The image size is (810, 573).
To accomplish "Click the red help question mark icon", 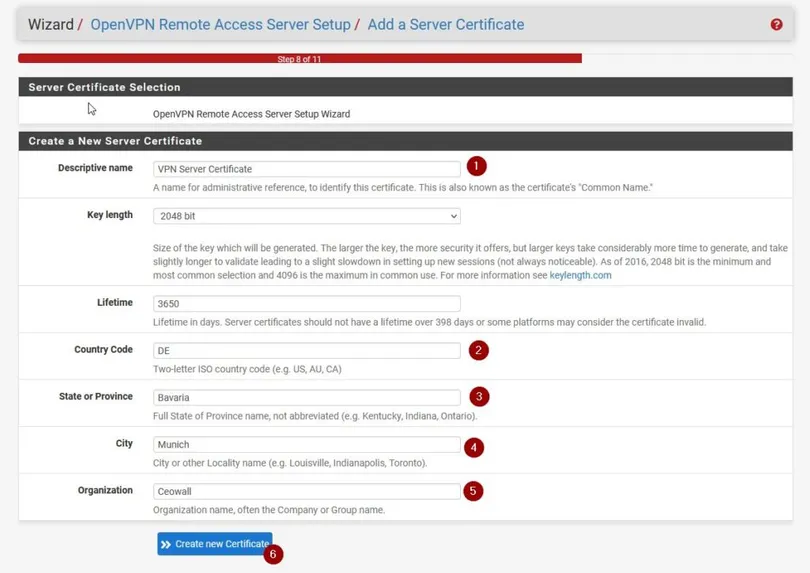I will (x=776, y=24).
